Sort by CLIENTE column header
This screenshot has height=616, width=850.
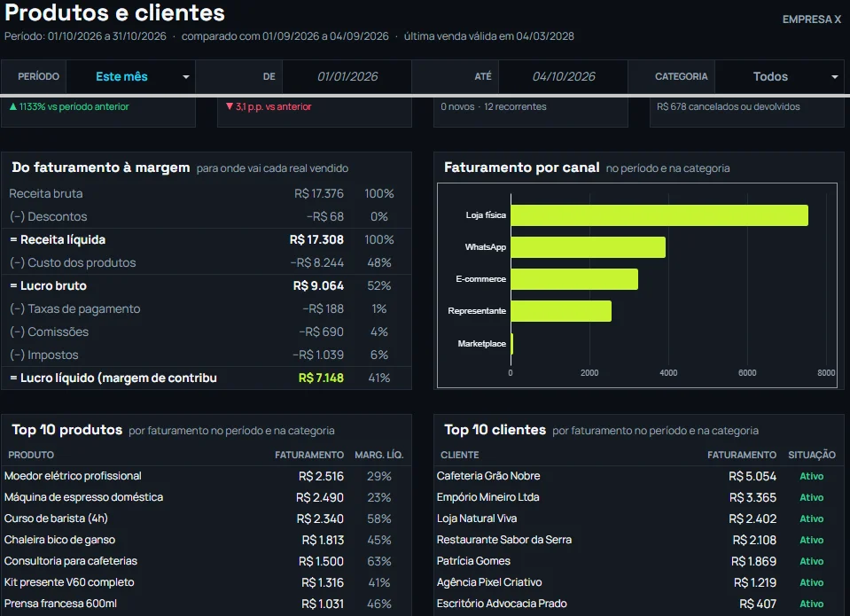(460, 455)
